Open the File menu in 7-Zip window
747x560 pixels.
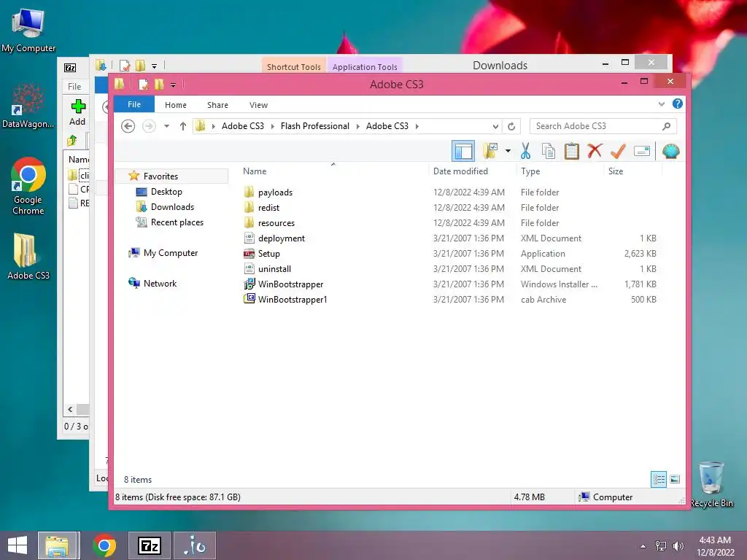click(74, 87)
